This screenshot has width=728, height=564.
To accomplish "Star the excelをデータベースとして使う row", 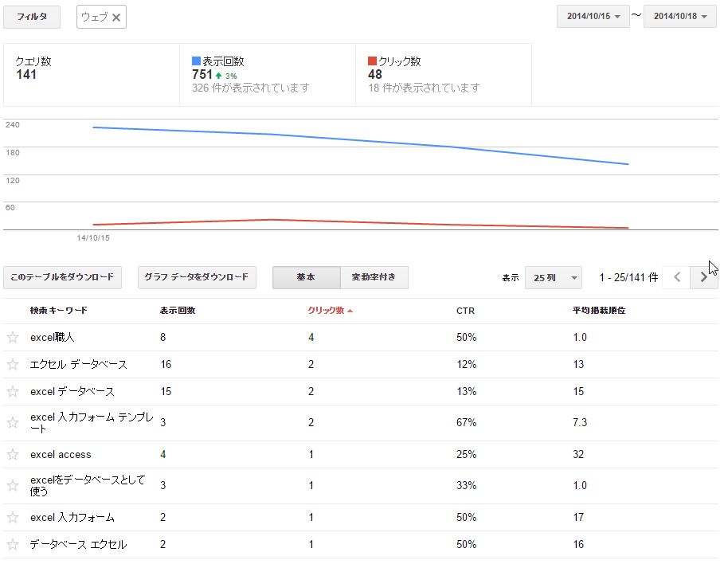I will tap(13, 486).
